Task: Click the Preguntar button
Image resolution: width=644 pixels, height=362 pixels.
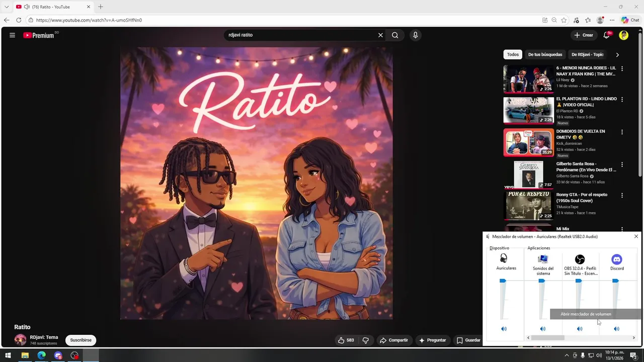Action: point(433,340)
